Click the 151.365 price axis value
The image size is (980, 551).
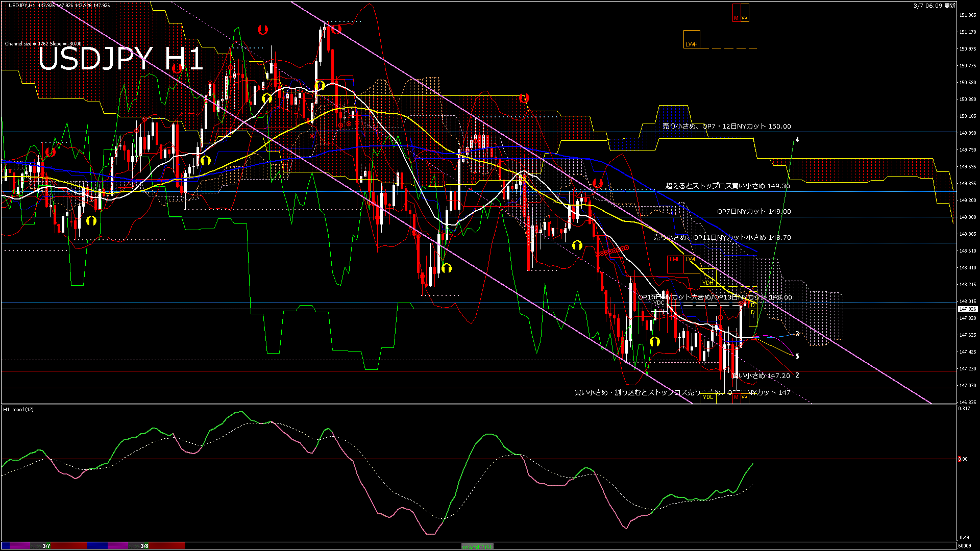[x=968, y=15]
